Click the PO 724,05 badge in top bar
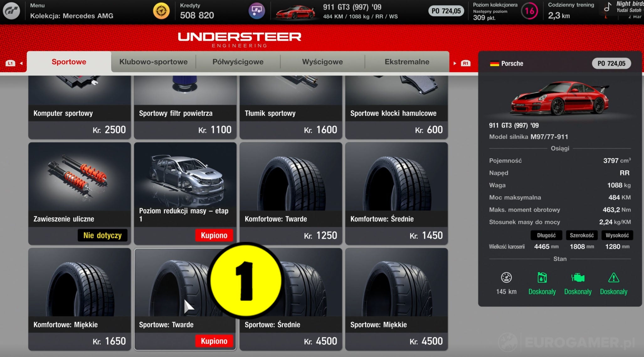 (x=446, y=11)
